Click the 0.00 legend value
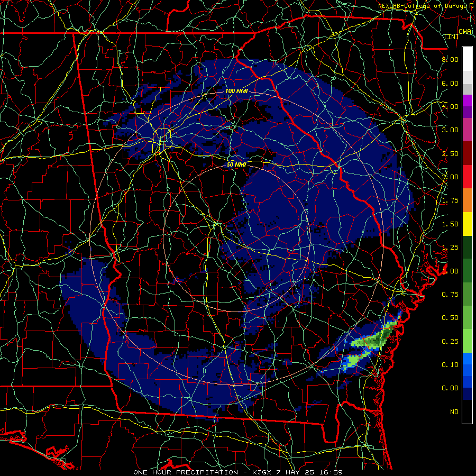The width and height of the screenshot is (476, 476). 450,388
